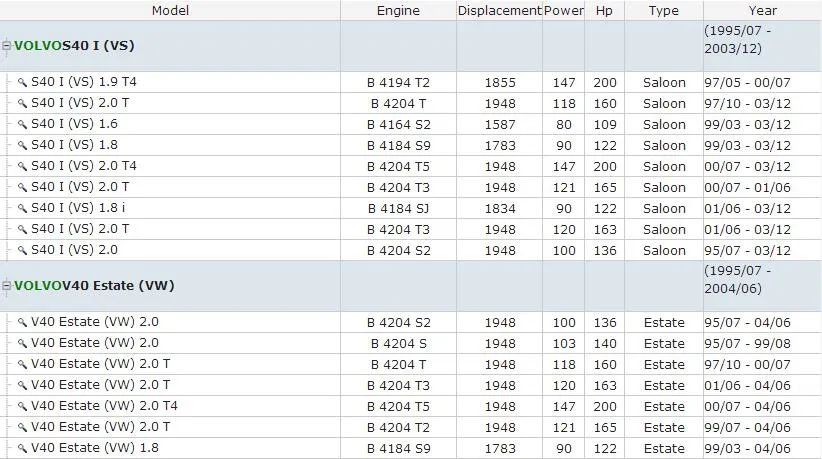The width and height of the screenshot is (822, 459).
Task: Click year range (1995/07 - 2003/12)
Action: tap(738, 39)
